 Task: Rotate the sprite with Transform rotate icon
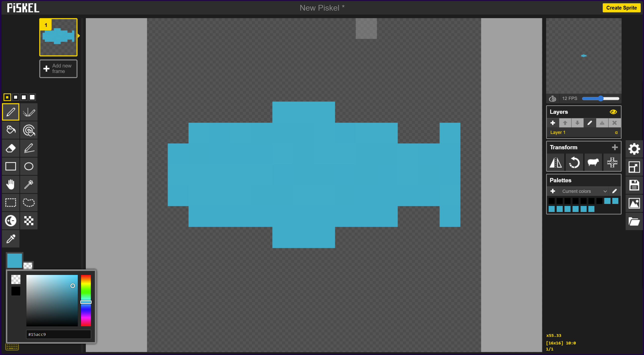(574, 162)
